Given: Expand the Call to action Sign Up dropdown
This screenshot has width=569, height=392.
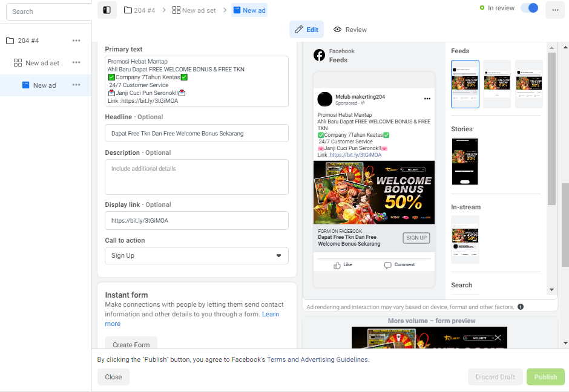Looking at the screenshot, I should [197, 256].
